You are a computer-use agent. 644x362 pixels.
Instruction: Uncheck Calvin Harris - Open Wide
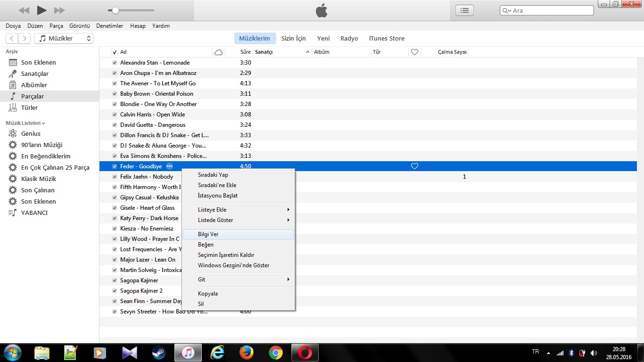coord(115,114)
